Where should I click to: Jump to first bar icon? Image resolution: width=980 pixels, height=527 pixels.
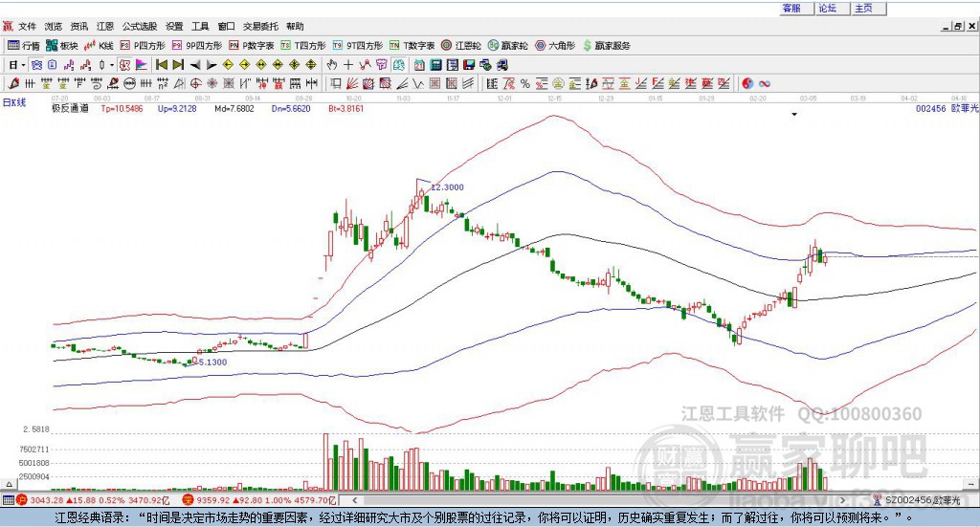[161, 65]
